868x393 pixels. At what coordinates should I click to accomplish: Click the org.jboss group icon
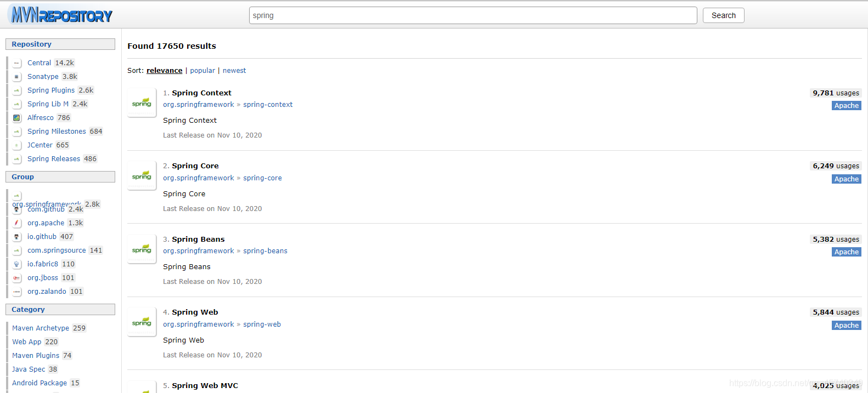(x=17, y=278)
